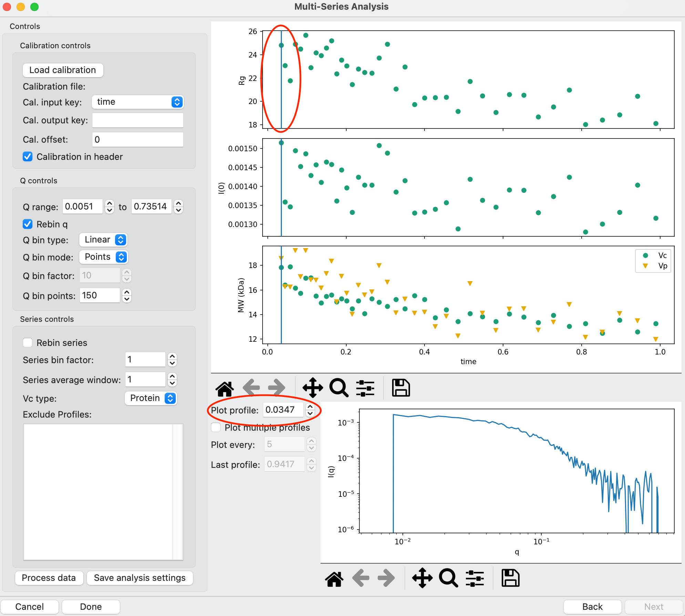Open subplot configuration in upper toolbar
Screen dimensions: 685x616
click(x=365, y=388)
